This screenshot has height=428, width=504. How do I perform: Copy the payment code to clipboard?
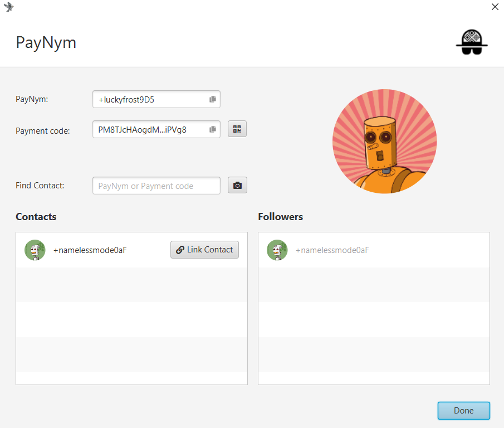pos(212,129)
